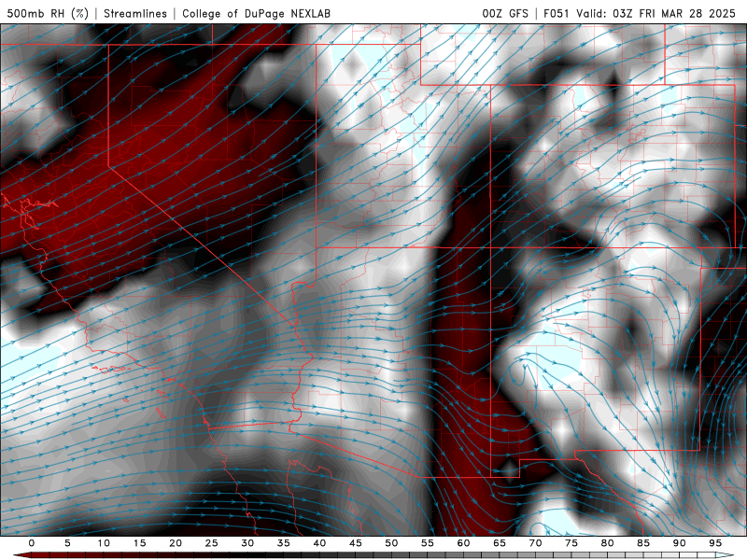Select the '90' colorbar scale value
This screenshot has width=747, height=560.
coord(679,543)
